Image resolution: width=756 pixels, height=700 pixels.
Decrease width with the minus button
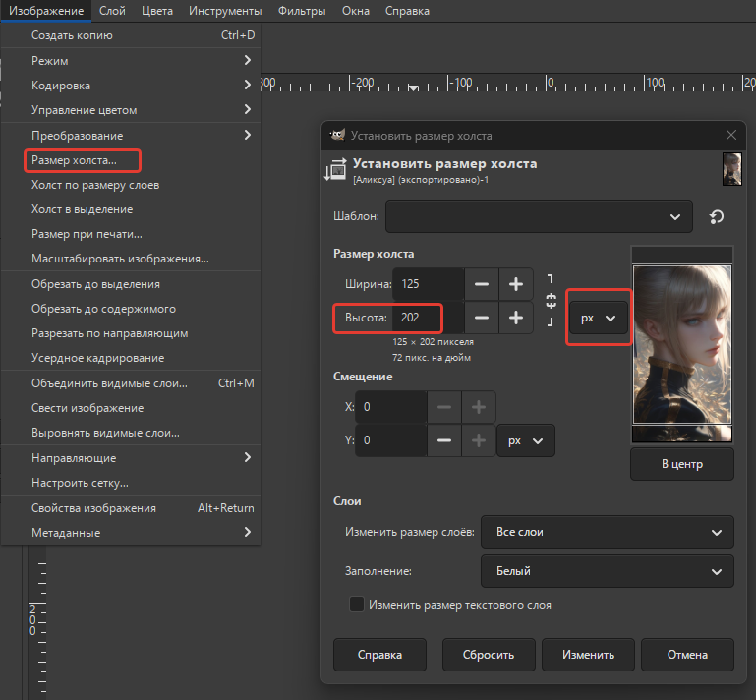482,284
